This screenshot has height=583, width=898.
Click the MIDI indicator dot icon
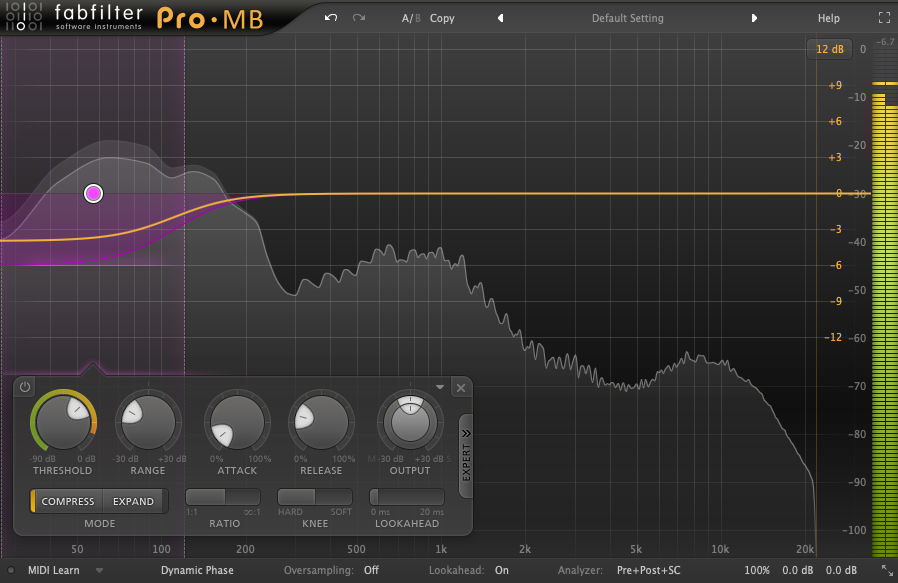11,570
